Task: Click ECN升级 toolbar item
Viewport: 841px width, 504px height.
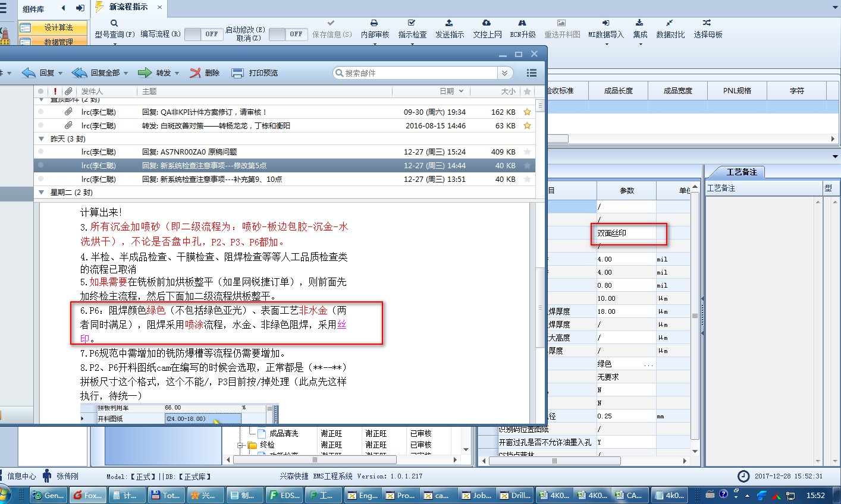Action: 523,29
